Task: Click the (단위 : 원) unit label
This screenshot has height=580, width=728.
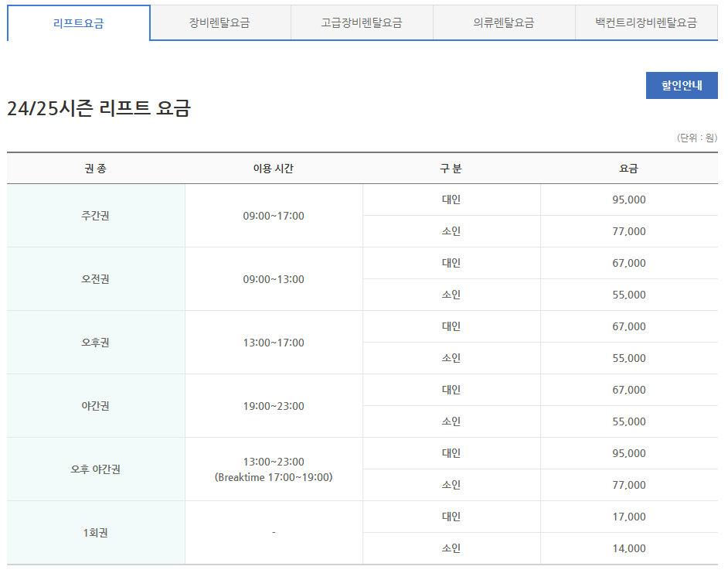Action: click(x=697, y=138)
